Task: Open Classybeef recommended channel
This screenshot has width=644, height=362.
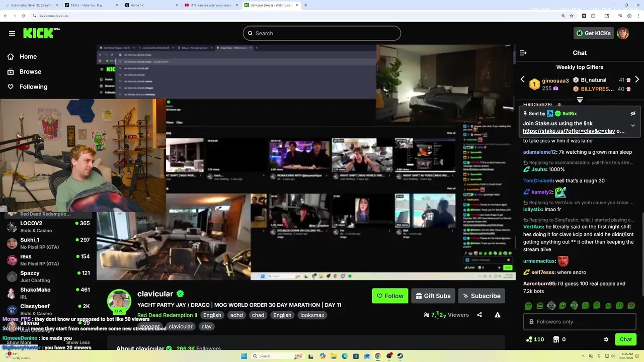Action: tap(48, 310)
